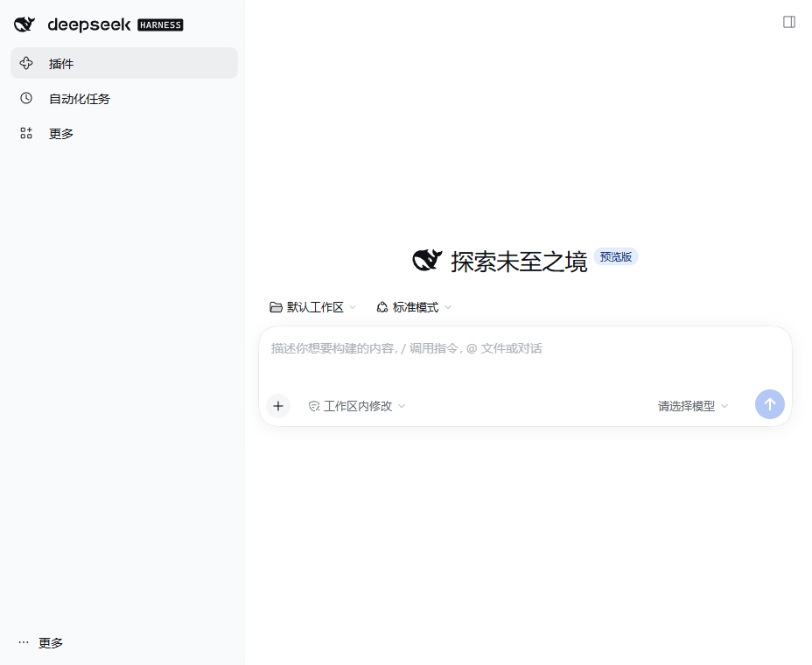Click the HARNESS badge beside deepseek
The image size is (812, 665).
click(x=160, y=24)
